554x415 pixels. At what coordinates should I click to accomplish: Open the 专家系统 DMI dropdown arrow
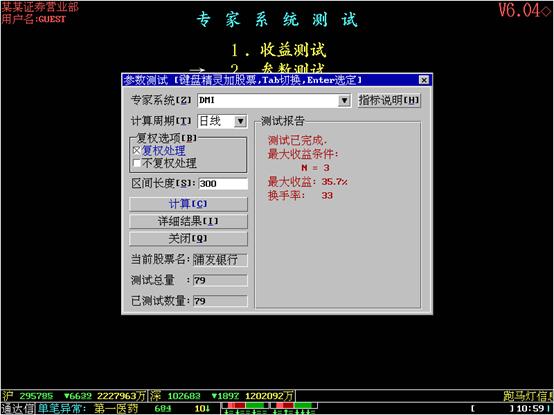click(344, 101)
